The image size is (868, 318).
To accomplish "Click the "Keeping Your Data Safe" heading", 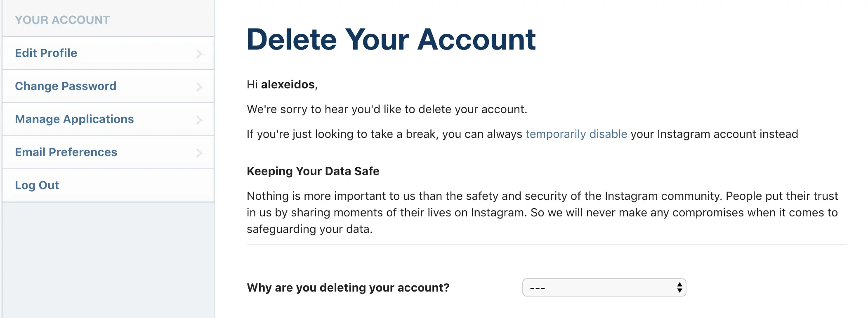I will click(313, 171).
